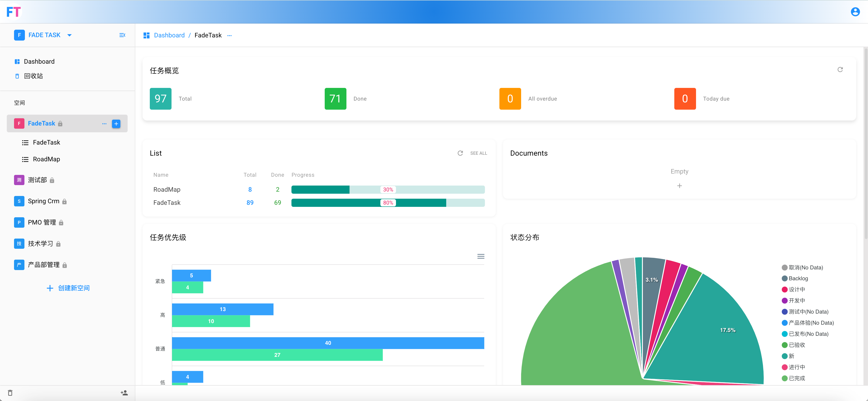Go to Dashboard via breadcrumb link
This screenshot has width=868, height=401.
[169, 35]
